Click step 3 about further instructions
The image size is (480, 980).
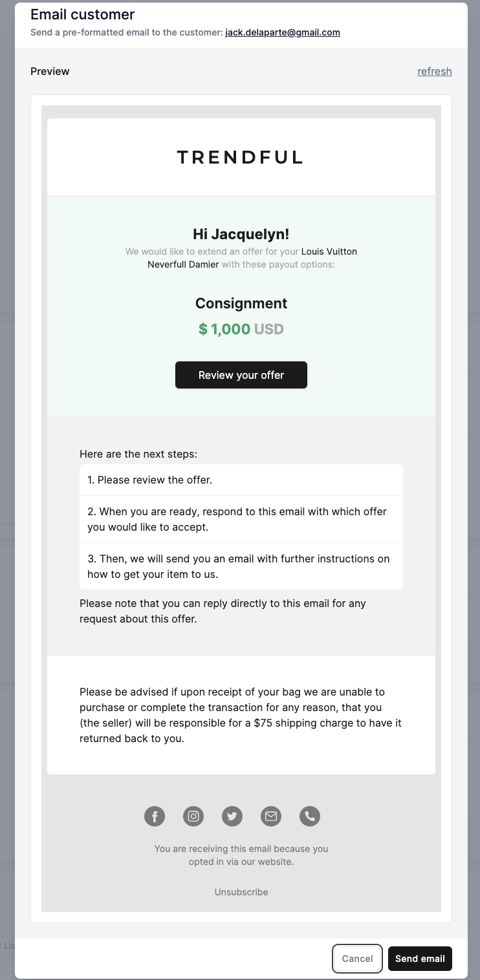click(241, 566)
